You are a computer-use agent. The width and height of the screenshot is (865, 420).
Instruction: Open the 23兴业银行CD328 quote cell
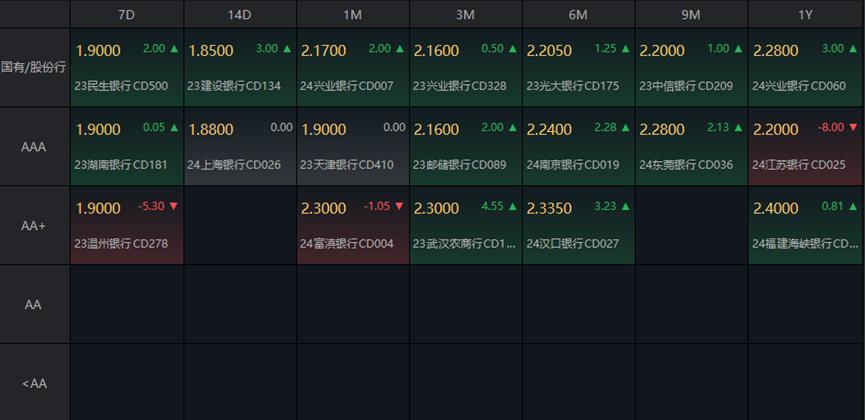tap(466, 68)
